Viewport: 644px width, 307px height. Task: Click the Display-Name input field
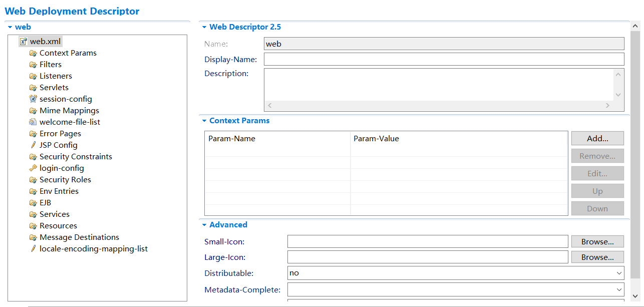point(444,59)
